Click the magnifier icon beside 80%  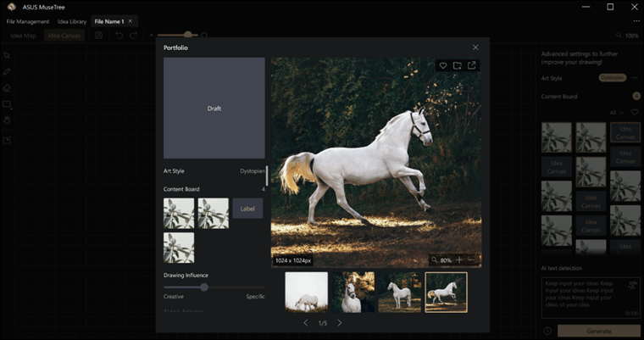tap(434, 259)
